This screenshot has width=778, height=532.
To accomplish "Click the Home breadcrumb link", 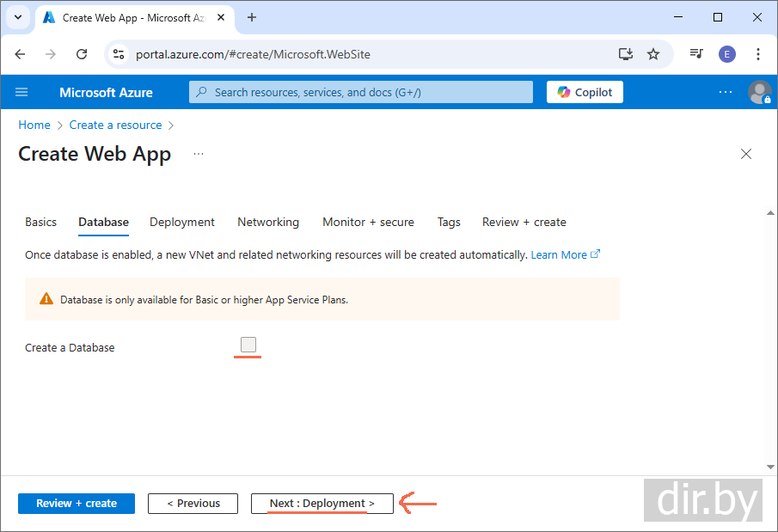I will 34,125.
